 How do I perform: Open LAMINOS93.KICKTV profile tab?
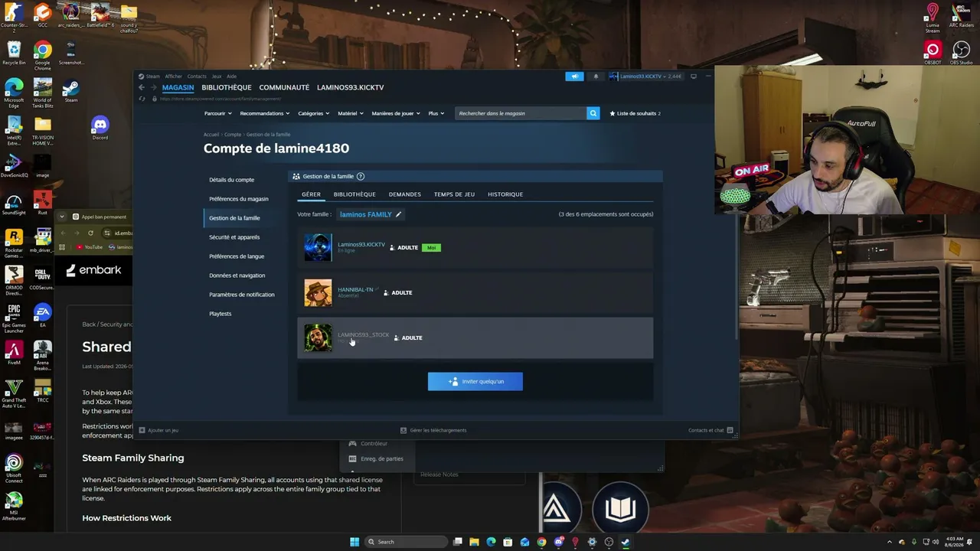click(351, 87)
